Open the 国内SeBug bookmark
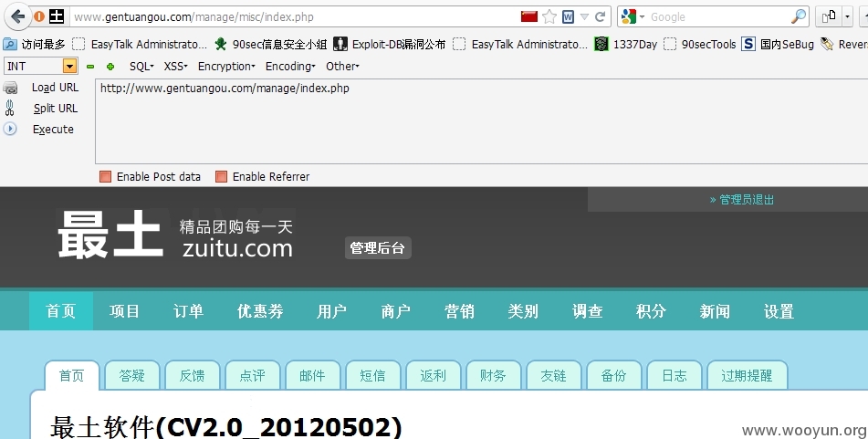868x439 pixels. point(778,45)
